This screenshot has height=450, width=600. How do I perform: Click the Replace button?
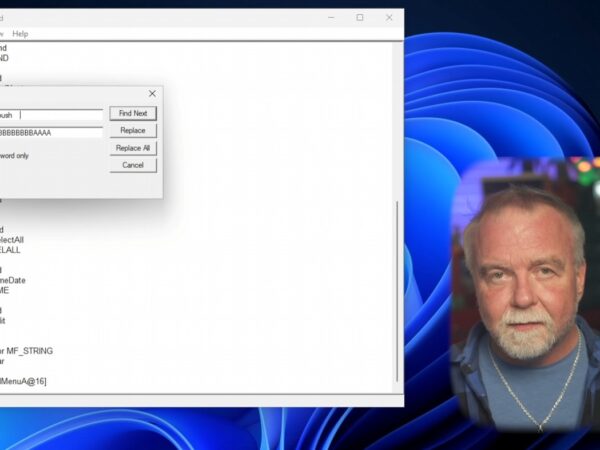point(133,130)
